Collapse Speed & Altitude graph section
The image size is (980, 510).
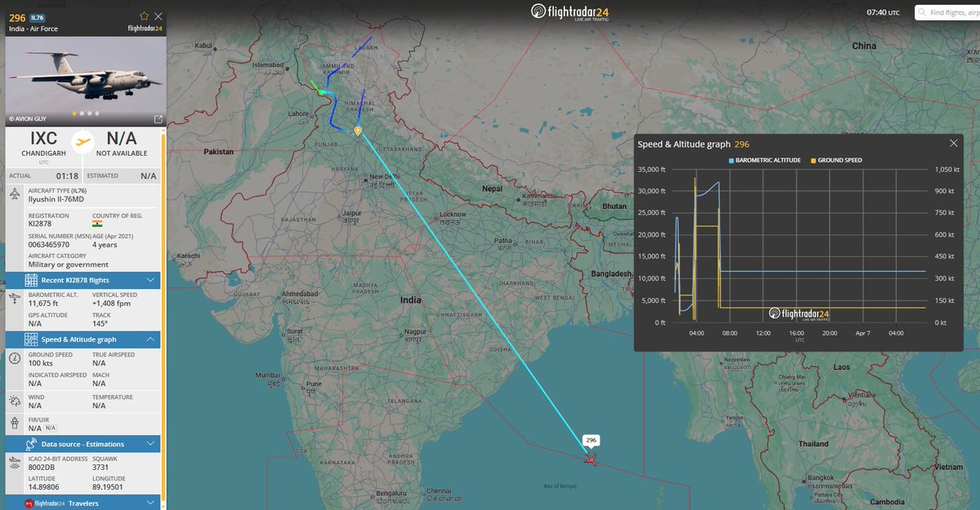tap(83, 339)
